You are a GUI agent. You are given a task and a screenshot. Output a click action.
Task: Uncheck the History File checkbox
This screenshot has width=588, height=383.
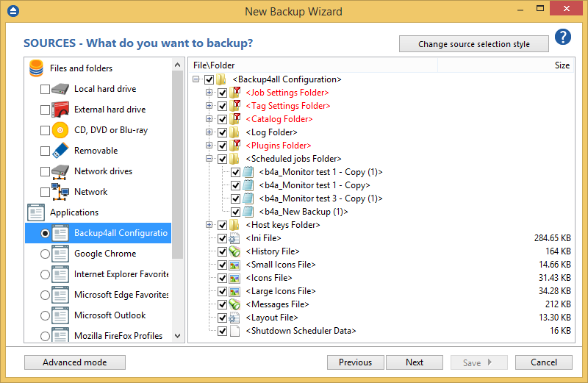(223, 251)
